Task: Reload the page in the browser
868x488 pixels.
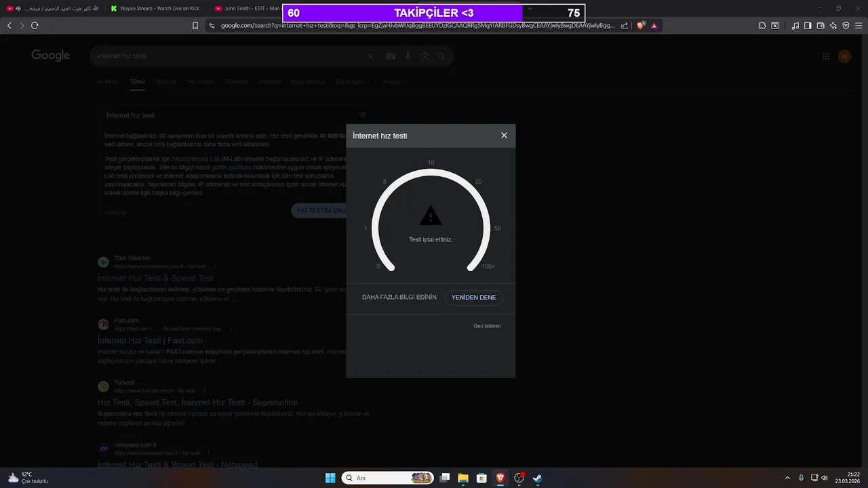Action: [35, 25]
